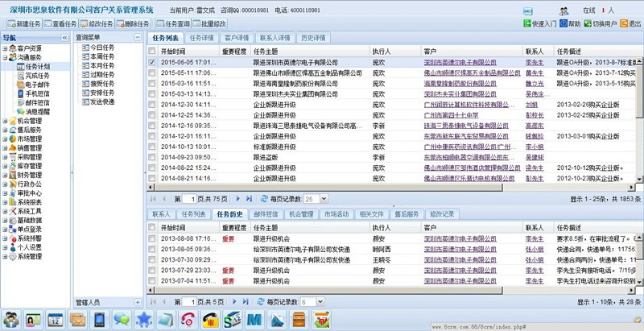Expand the 财务管理 tree node
644x331 pixels.
tap(5, 175)
